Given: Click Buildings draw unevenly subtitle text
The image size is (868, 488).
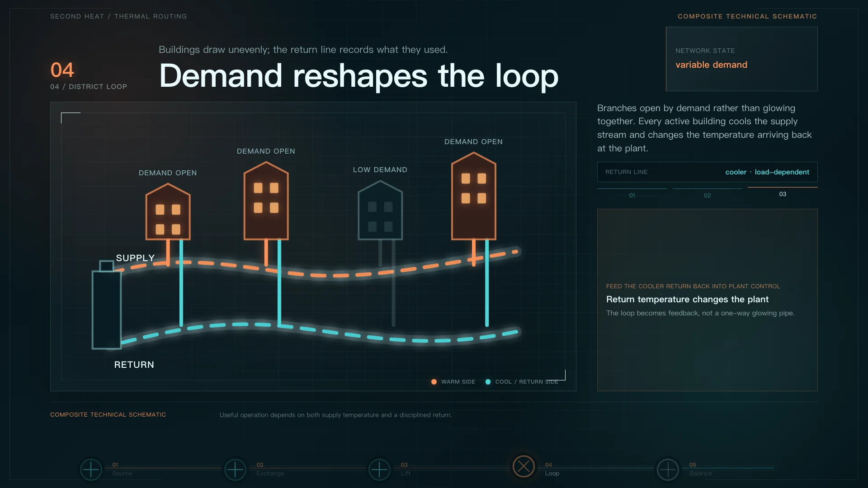Looking at the screenshot, I should [303, 50].
